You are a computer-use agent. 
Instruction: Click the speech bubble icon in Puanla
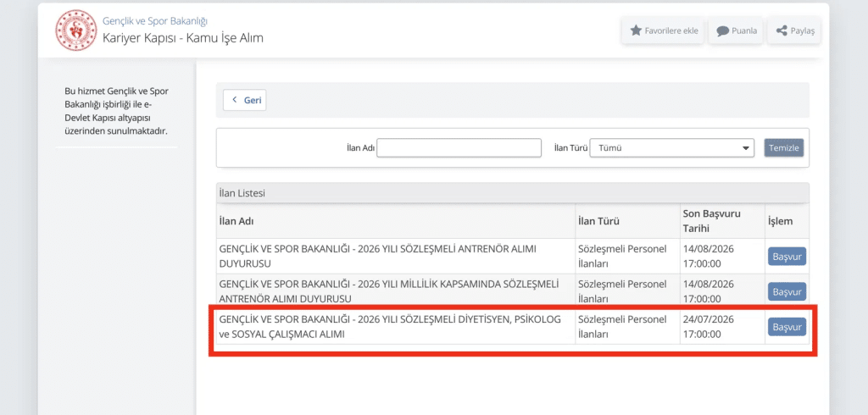[x=722, y=31]
